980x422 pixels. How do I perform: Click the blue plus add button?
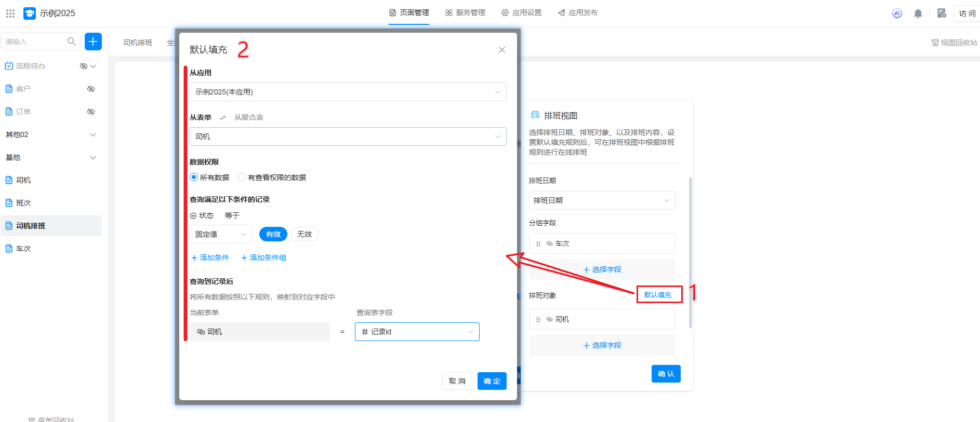(93, 42)
